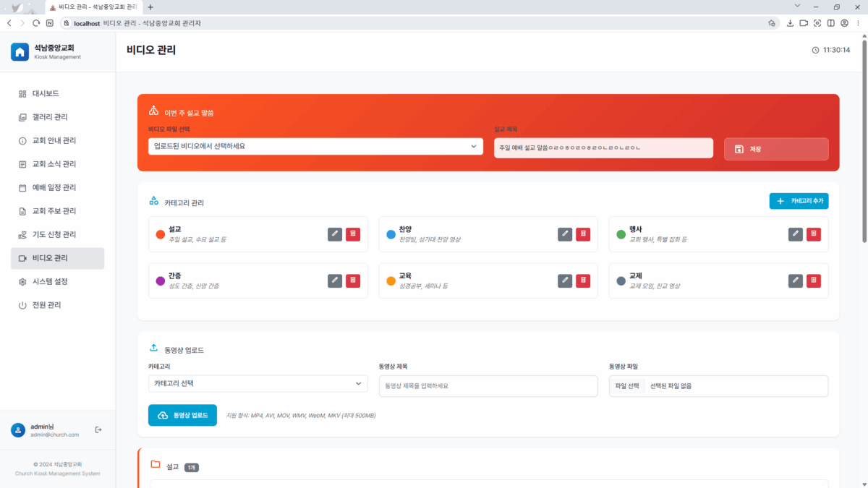
Task: Click the 저장 button
Action: [775, 149]
